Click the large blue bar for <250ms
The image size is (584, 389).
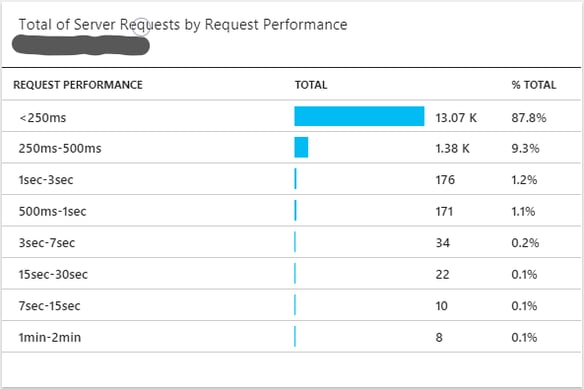coord(359,116)
